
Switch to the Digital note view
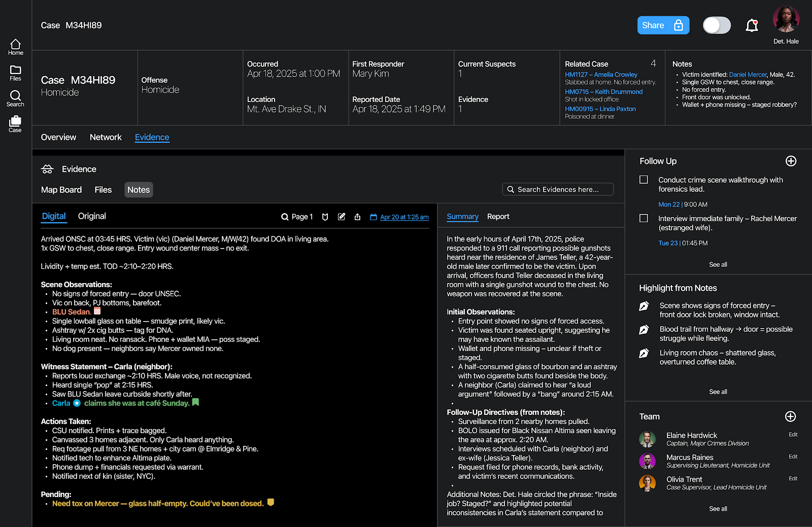tap(54, 216)
